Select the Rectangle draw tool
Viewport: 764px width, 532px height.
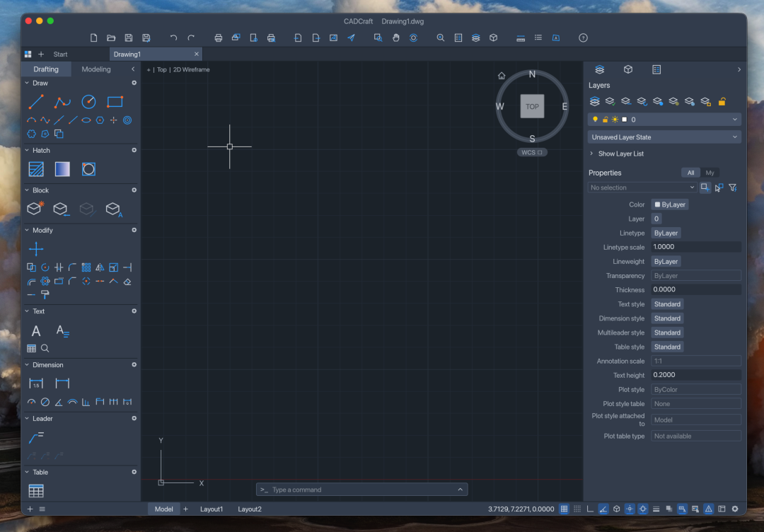click(115, 102)
